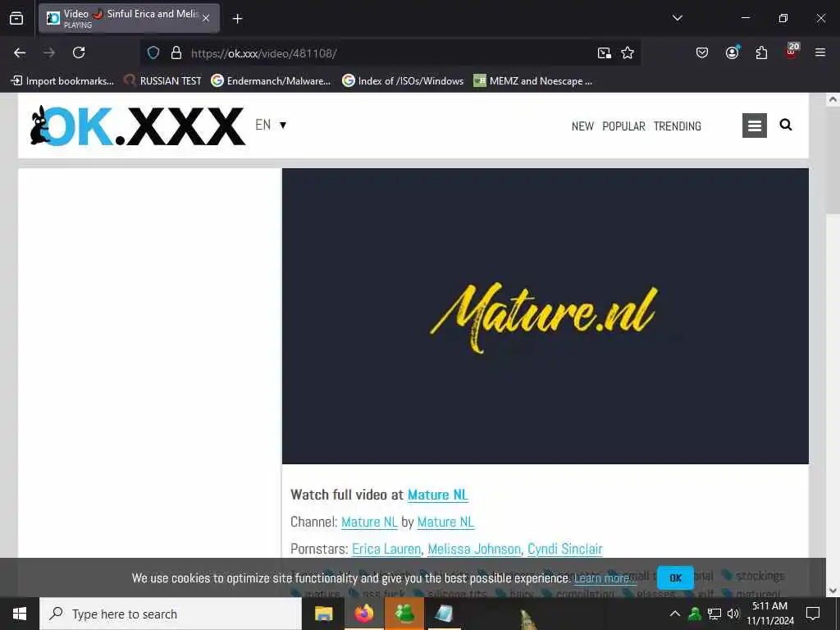Image resolution: width=840 pixels, height=630 pixels.
Task: Open the Firefox account icon
Action: click(x=732, y=52)
